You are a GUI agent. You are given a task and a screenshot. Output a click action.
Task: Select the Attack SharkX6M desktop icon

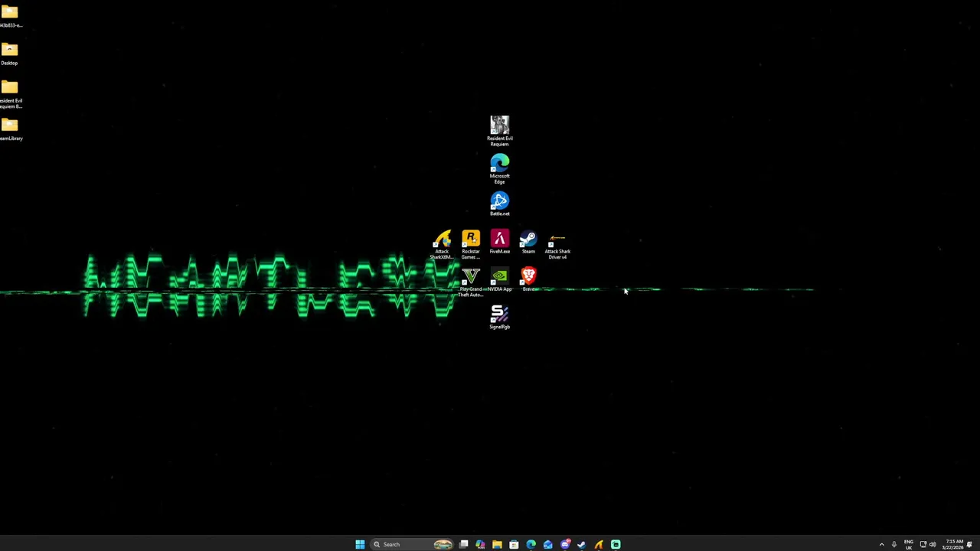(442, 245)
